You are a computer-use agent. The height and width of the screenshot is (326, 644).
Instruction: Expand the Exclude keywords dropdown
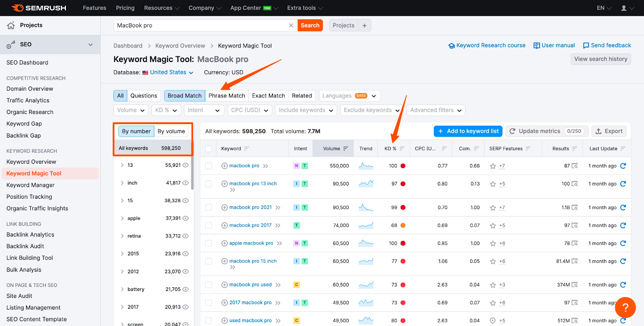[372, 110]
